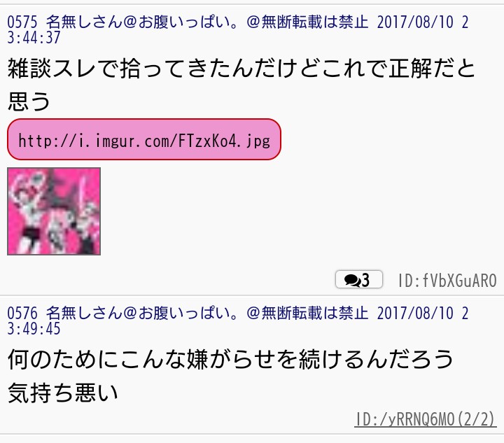Click the 2017/08/10 date of post 0576

coord(415,313)
